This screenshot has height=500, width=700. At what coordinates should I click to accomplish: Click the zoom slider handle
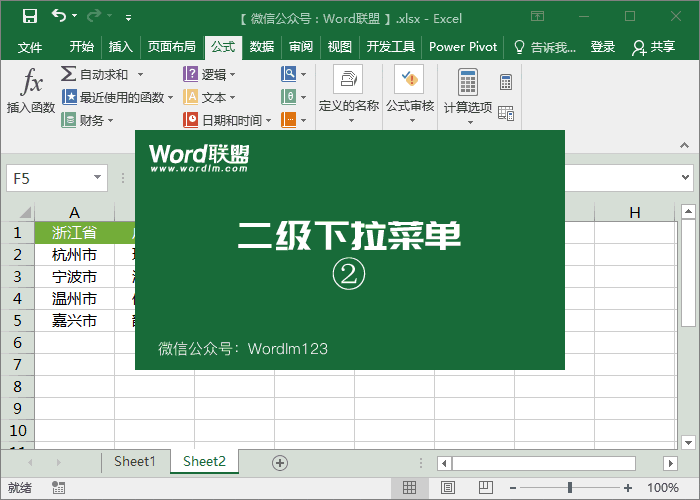[x=570, y=488]
